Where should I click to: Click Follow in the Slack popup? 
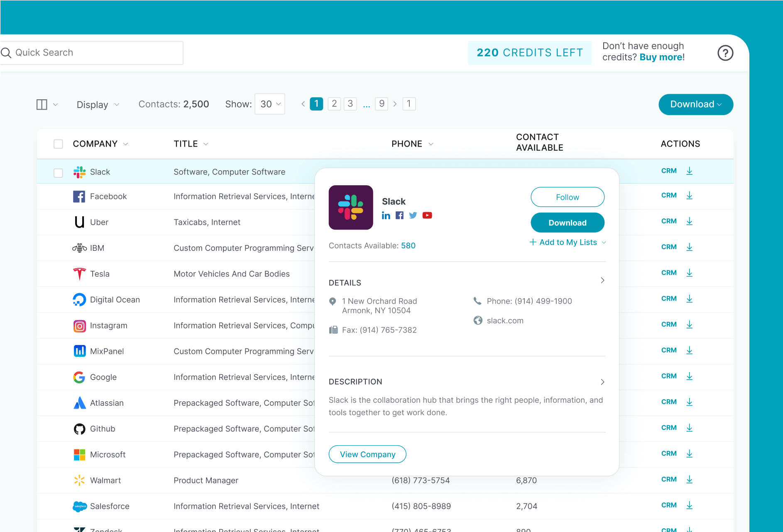[x=568, y=197]
